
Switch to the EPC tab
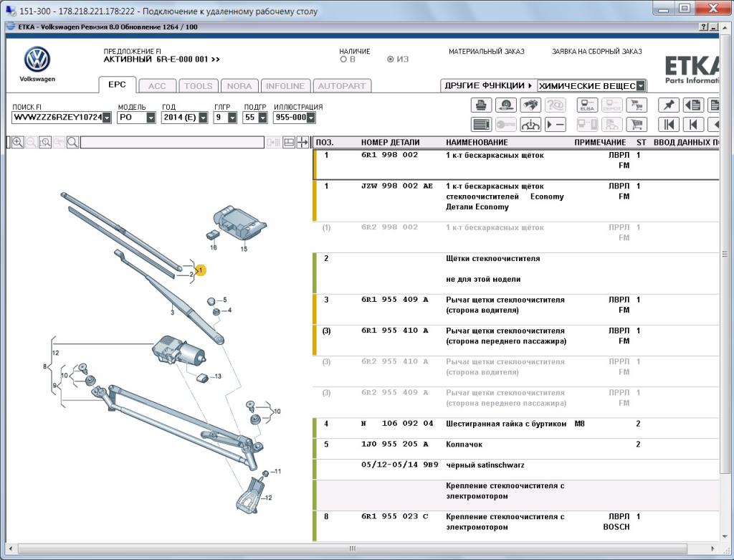(x=117, y=85)
